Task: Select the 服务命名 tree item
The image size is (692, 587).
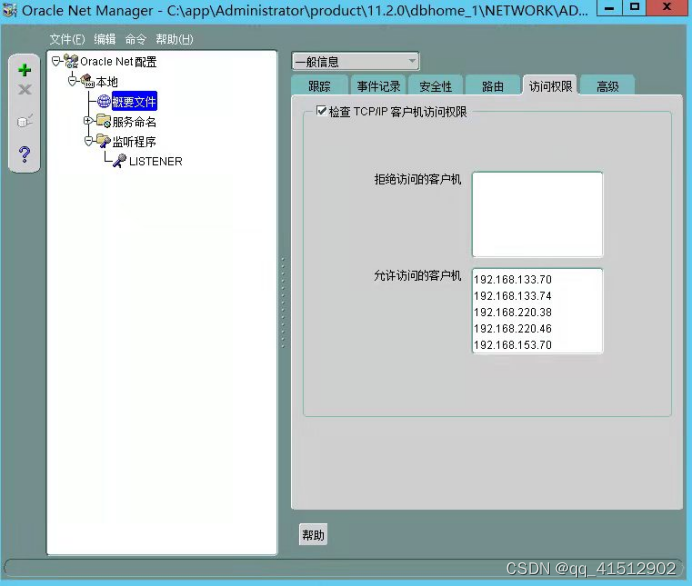Action: [134, 121]
